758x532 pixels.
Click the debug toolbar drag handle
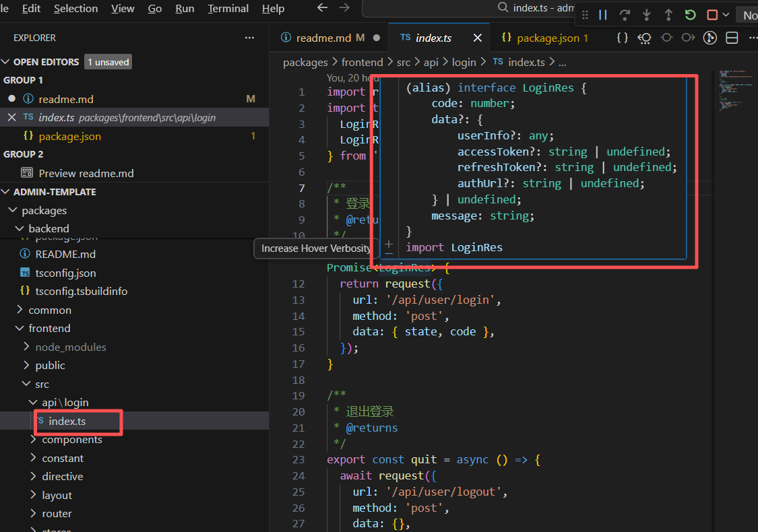pos(585,15)
